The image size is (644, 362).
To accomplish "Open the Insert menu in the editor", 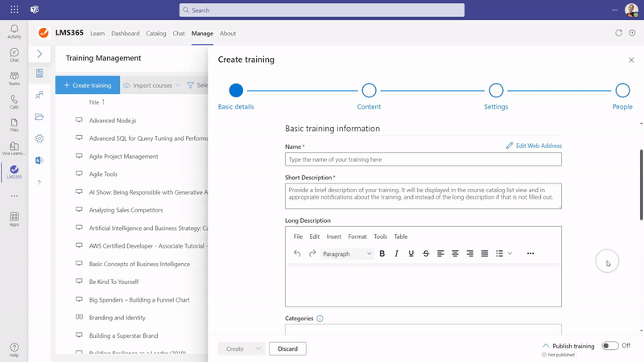I will [x=333, y=237].
